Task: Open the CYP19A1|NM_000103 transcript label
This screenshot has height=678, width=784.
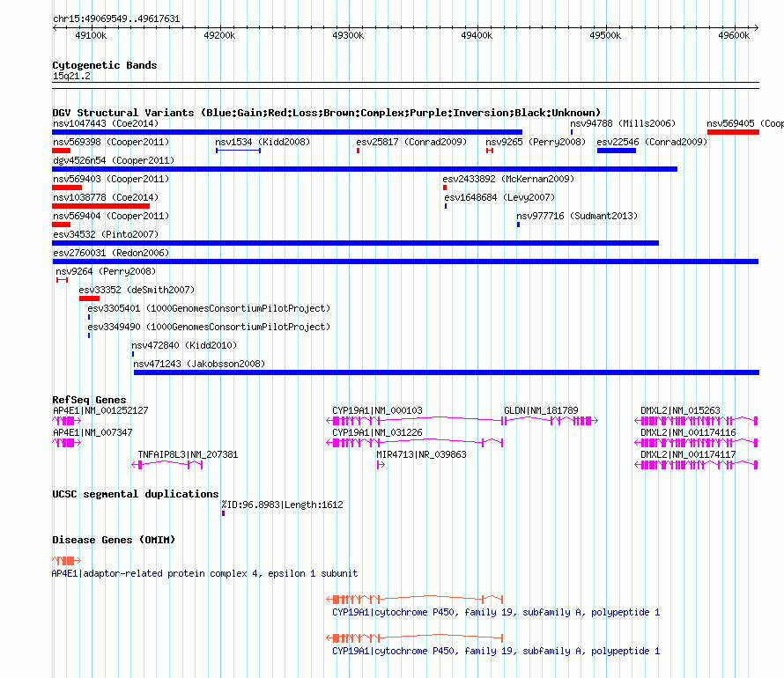Action: click(x=378, y=410)
